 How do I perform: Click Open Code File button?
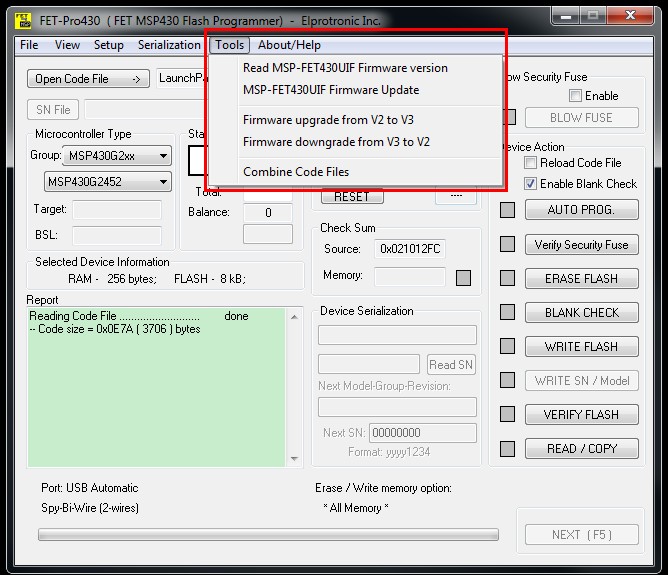tap(88, 79)
